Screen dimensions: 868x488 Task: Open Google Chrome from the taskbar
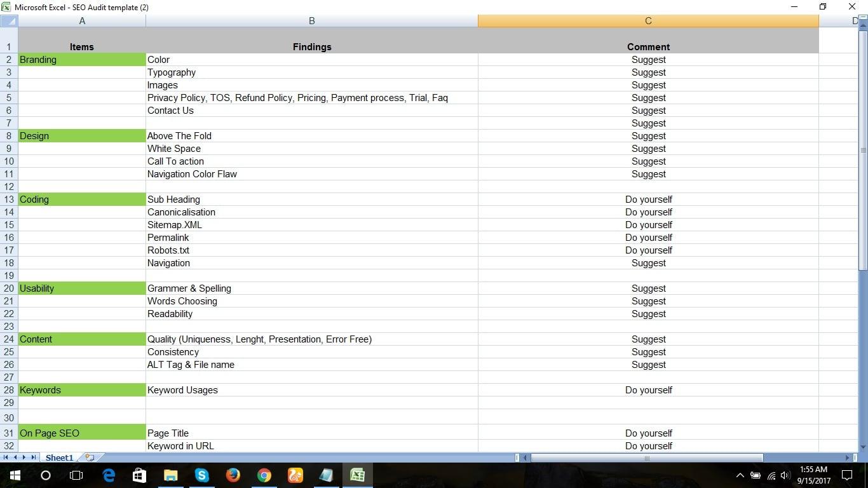(x=264, y=475)
